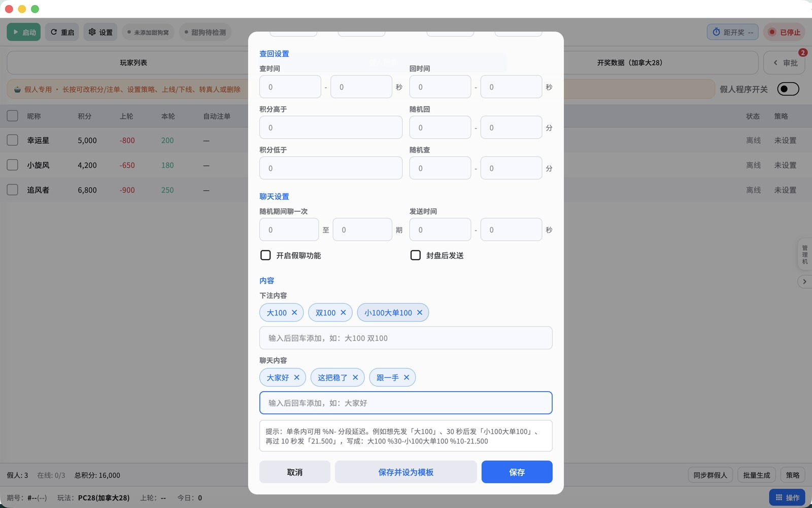Open the 开奖数据 (加拿大28) tab

point(629,63)
